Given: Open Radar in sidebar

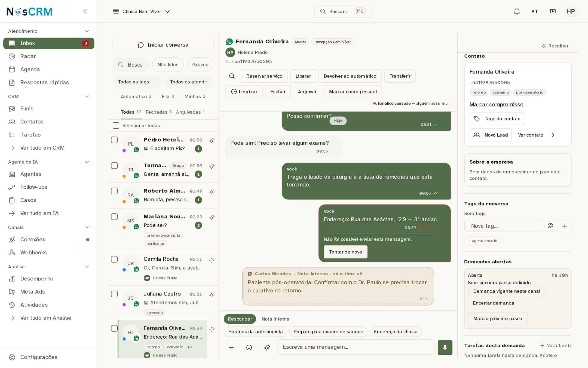Looking at the screenshot, I should click(49, 56).
